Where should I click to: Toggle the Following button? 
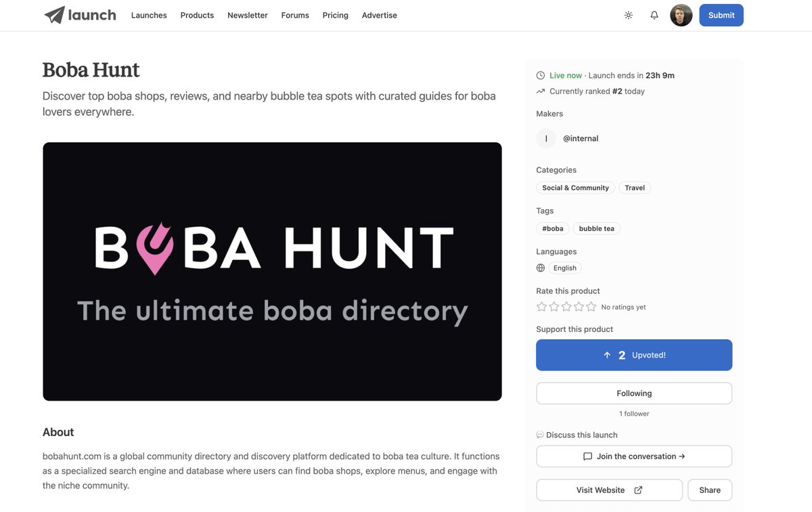[x=634, y=393]
